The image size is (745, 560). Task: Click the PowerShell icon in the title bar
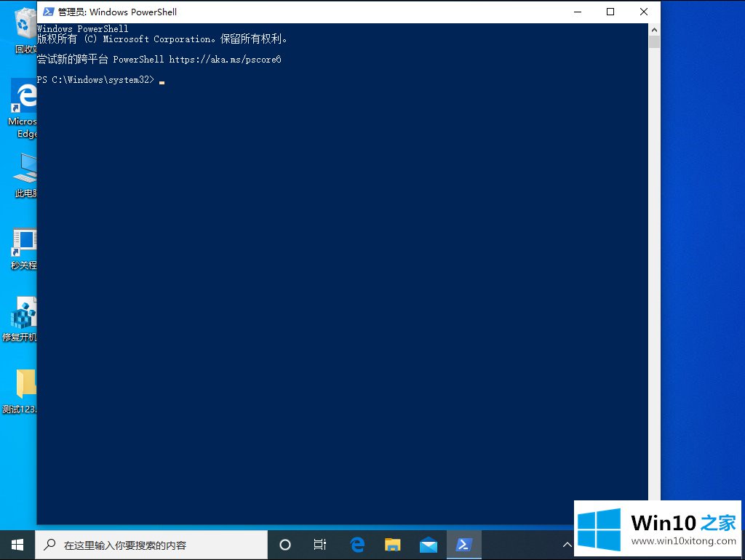pyautogui.click(x=49, y=12)
